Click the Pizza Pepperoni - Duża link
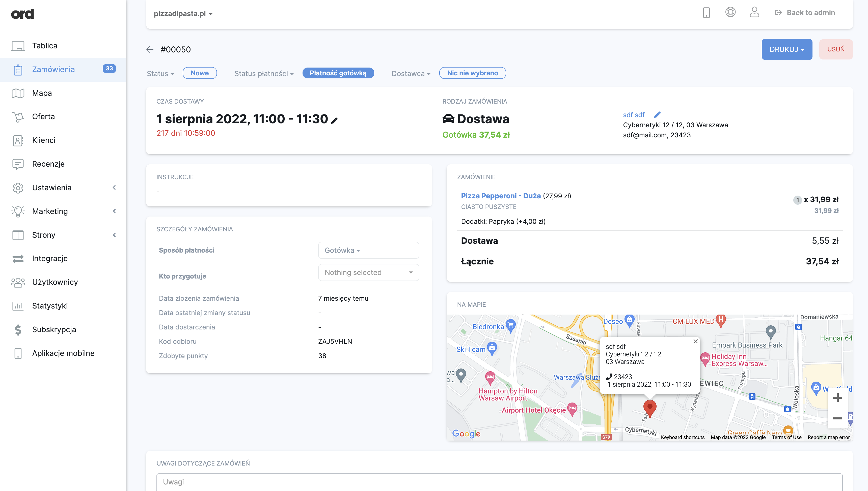This screenshot has height=491, width=868. pos(500,196)
